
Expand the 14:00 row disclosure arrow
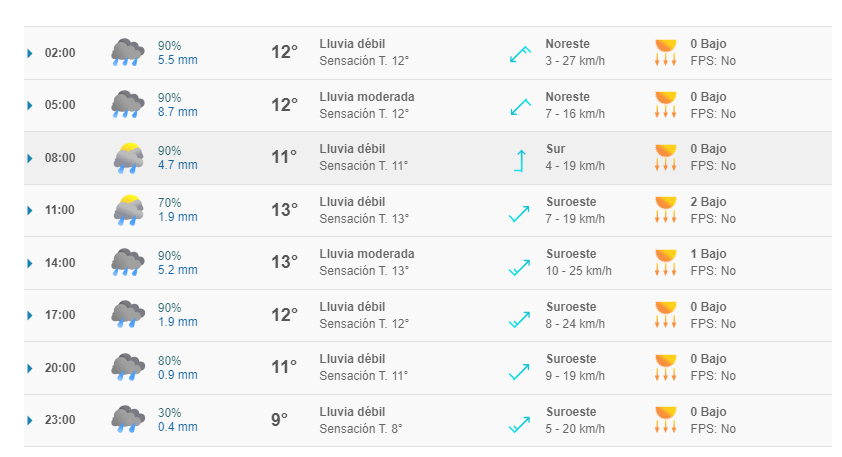(x=30, y=263)
